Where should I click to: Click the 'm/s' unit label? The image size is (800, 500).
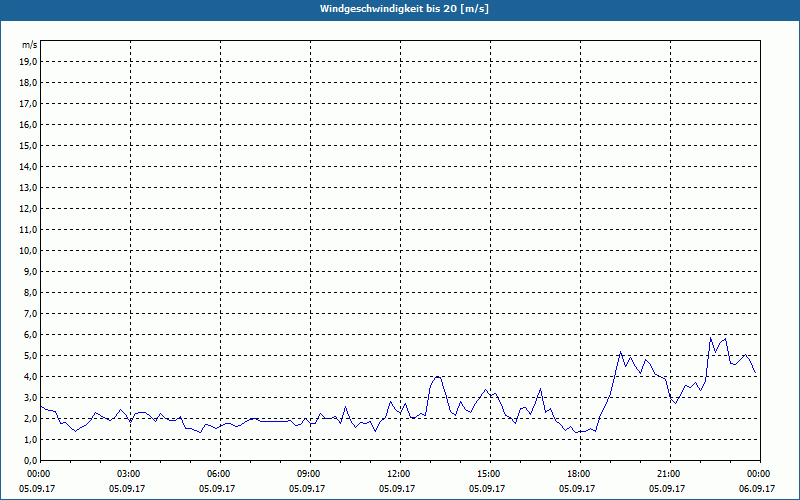pos(30,45)
